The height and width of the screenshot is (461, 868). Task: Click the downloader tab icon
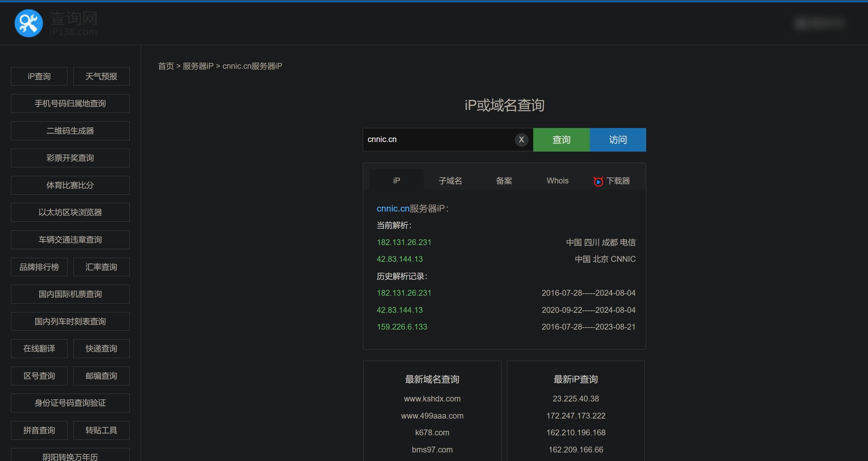(598, 181)
